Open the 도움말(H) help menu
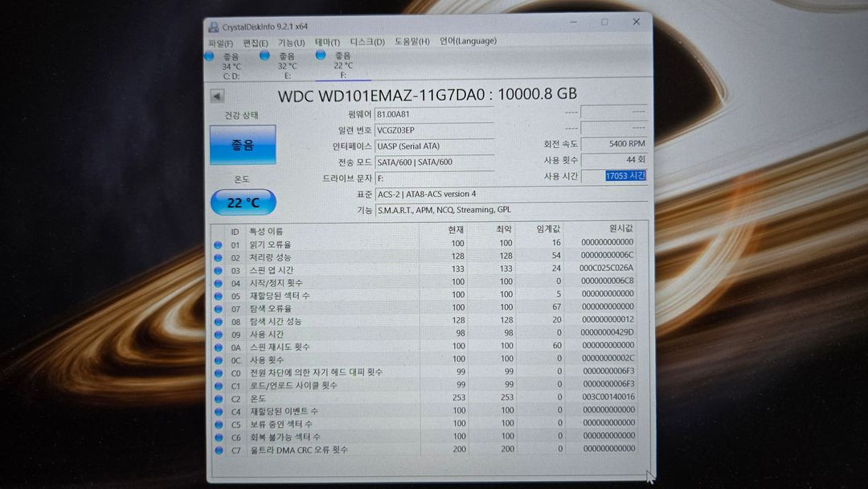Image resolution: width=868 pixels, height=489 pixels. click(410, 40)
